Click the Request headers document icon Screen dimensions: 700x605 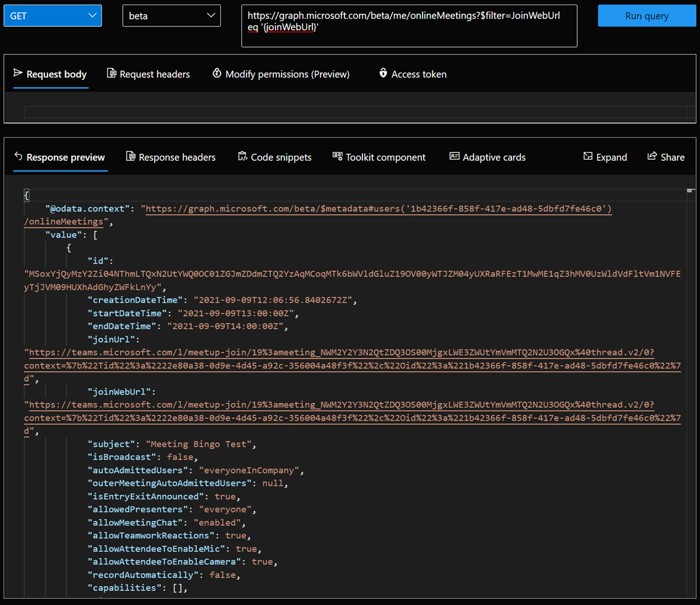pos(112,73)
